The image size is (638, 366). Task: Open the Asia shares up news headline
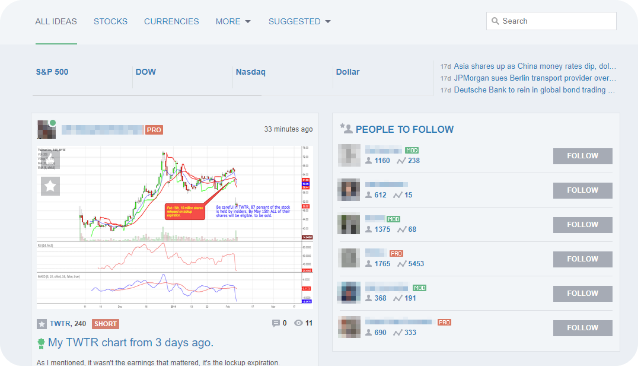pos(535,66)
